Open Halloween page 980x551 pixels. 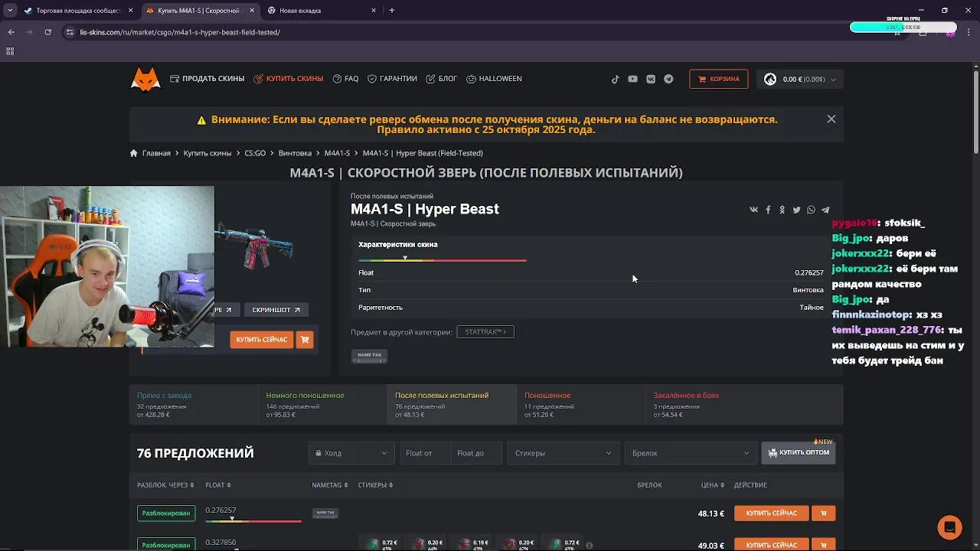(x=494, y=79)
